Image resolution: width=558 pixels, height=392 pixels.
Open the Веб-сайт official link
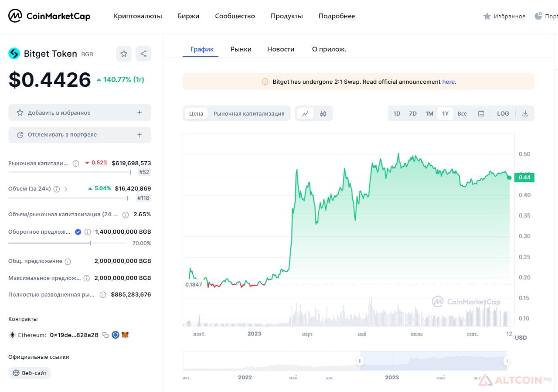coord(29,373)
